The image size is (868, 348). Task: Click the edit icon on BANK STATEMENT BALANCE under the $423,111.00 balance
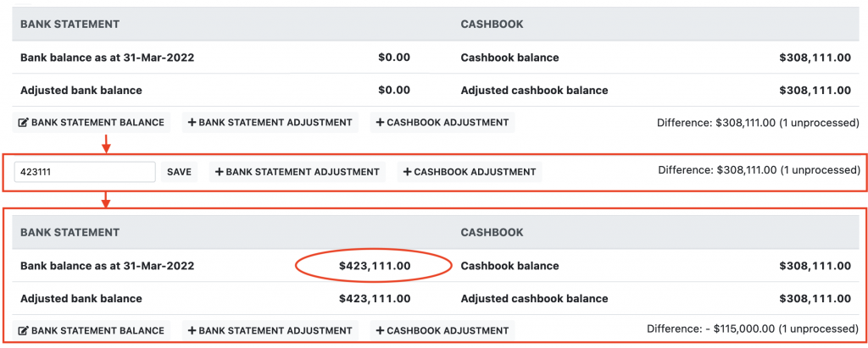point(24,331)
